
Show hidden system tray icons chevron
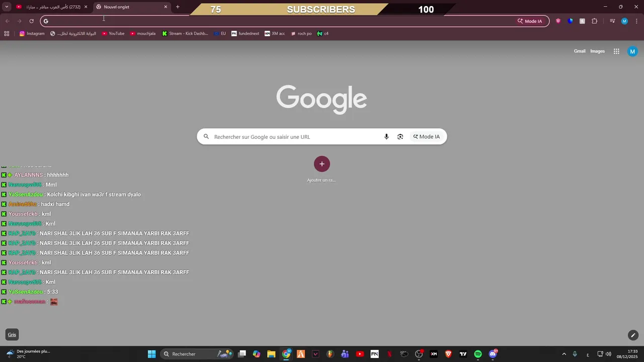563,354
